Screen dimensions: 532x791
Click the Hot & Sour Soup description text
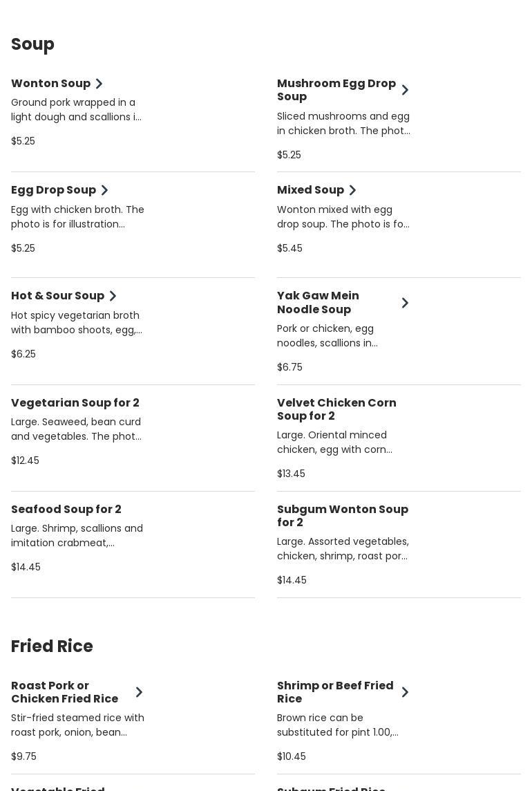click(77, 323)
